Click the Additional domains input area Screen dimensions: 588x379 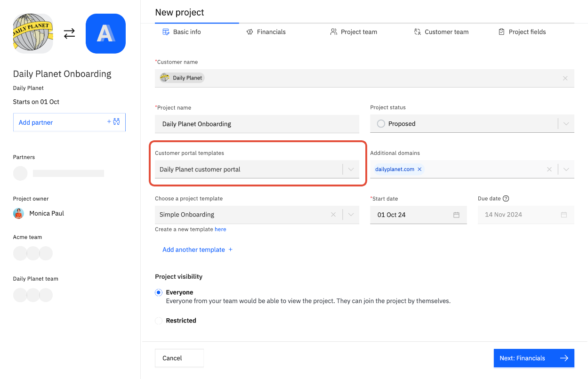[472, 169]
